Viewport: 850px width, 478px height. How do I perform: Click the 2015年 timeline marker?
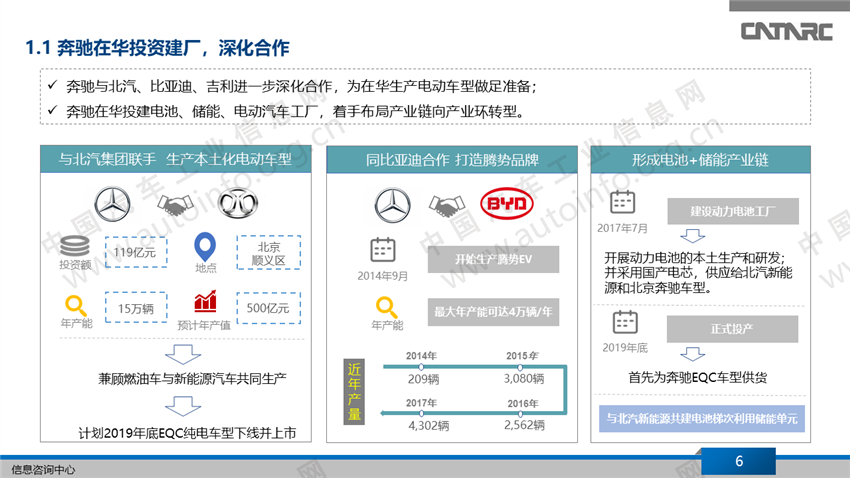(x=520, y=367)
